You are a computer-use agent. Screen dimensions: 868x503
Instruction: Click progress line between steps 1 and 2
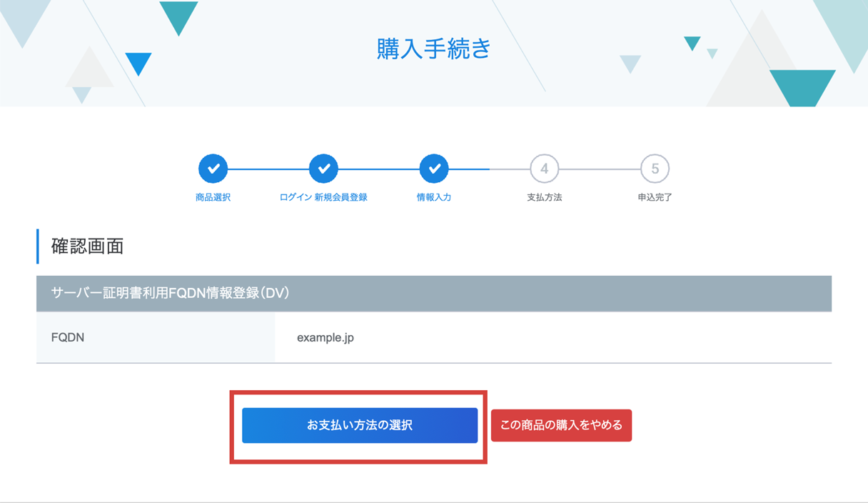coord(268,169)
